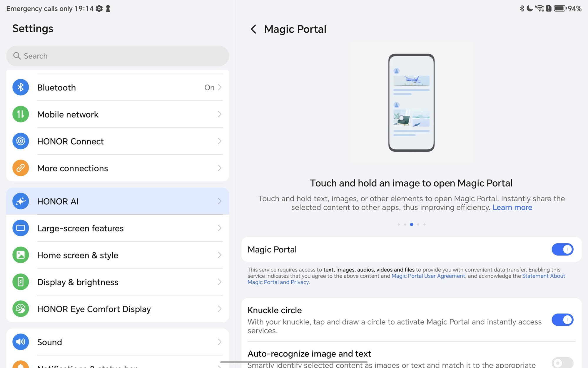The height and width of the screenshot is (368, 588).
Task: Tap the HONOR Connect icon
Action: click(21, 141)
